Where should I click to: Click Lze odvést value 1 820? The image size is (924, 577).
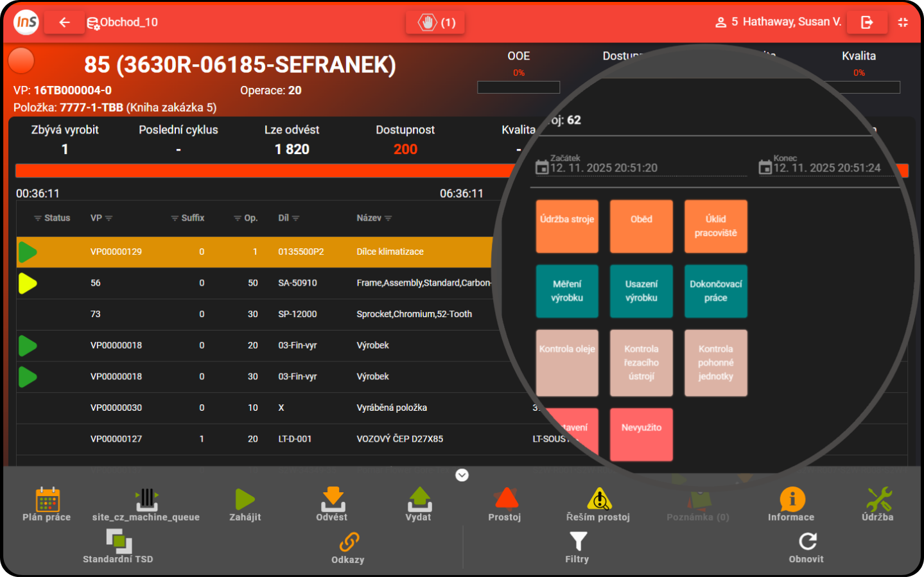tap(292, 149)
